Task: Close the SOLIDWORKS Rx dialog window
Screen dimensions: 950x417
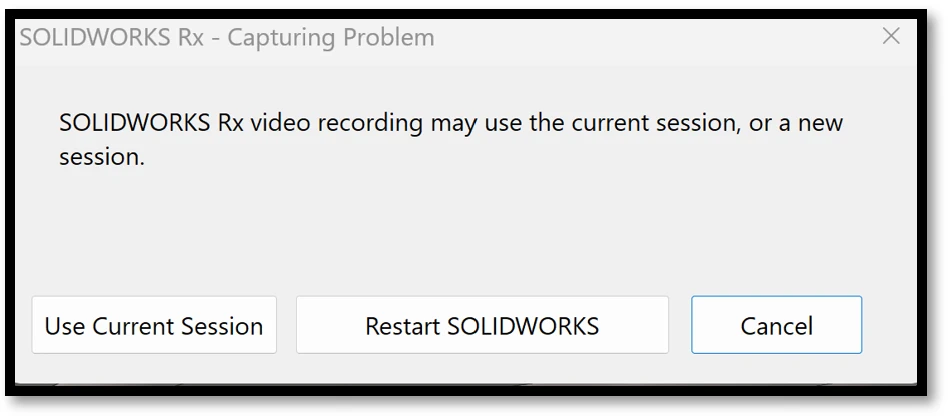Action: click(x=891, y=37)
